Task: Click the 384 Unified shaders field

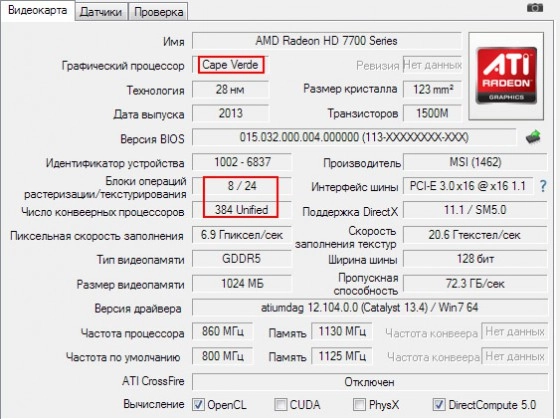Action: pyautogui.click(x=242, y=210)
